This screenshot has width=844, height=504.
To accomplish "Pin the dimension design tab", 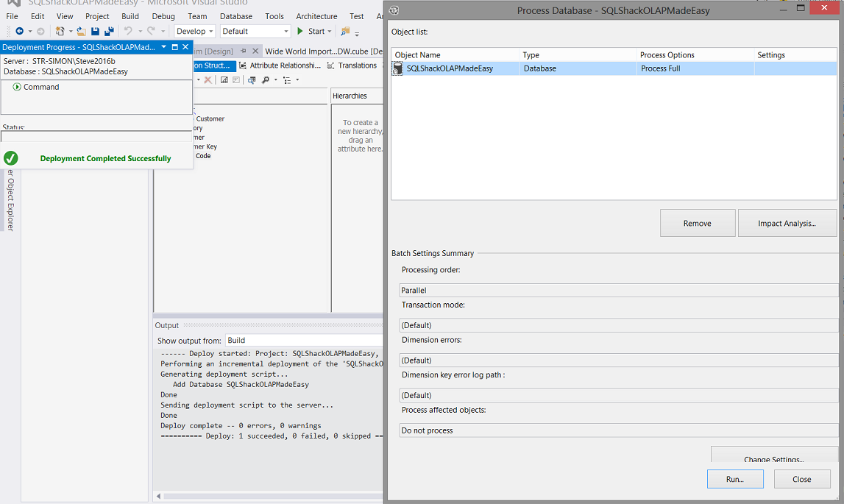I will click(x=244, y=52).
